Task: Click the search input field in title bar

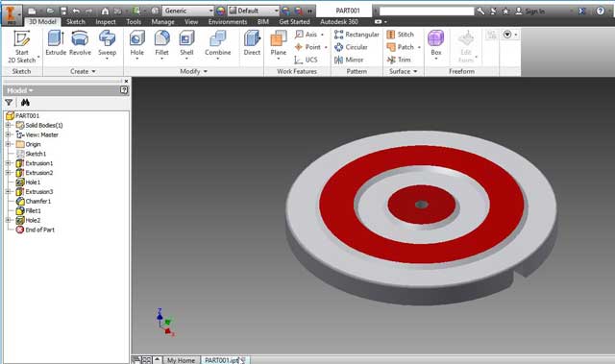Action: point(427,11)
